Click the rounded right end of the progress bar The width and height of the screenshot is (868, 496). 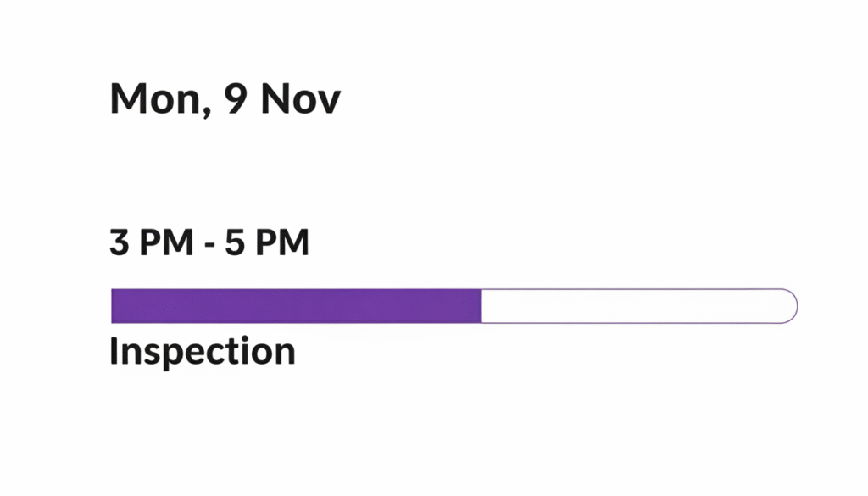tap(788, 306)
